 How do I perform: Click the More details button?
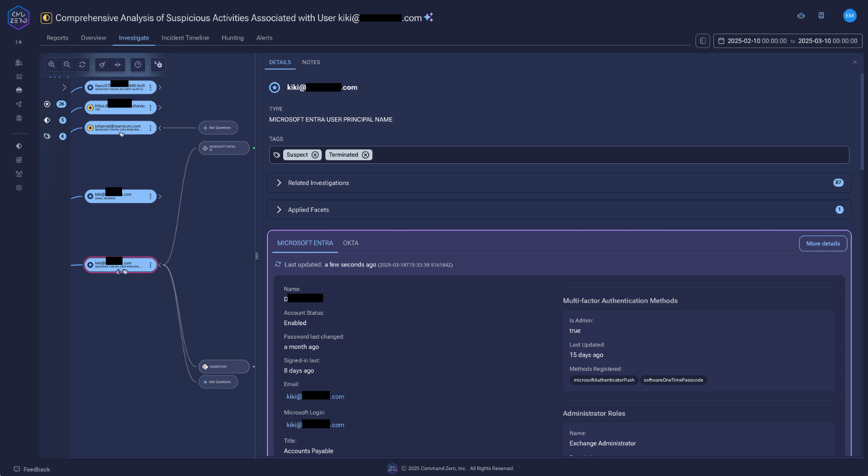823,244
